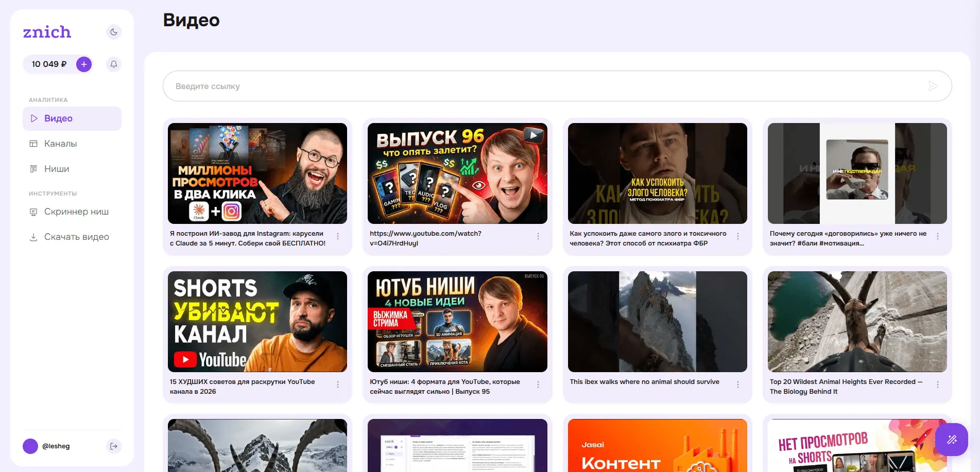The width and height of the screenshot is (980, 472).
Task: Click the send arrow in link field
Action: coord(933,86)
